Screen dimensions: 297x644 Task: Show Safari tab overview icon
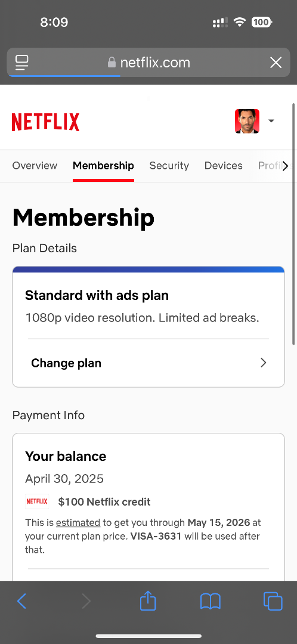[273, 601]
